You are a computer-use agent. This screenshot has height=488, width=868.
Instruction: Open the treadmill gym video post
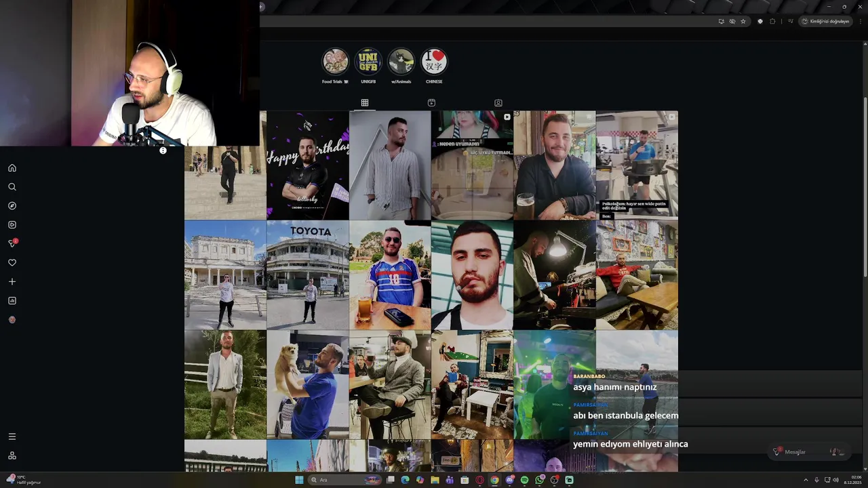(637, 165)
